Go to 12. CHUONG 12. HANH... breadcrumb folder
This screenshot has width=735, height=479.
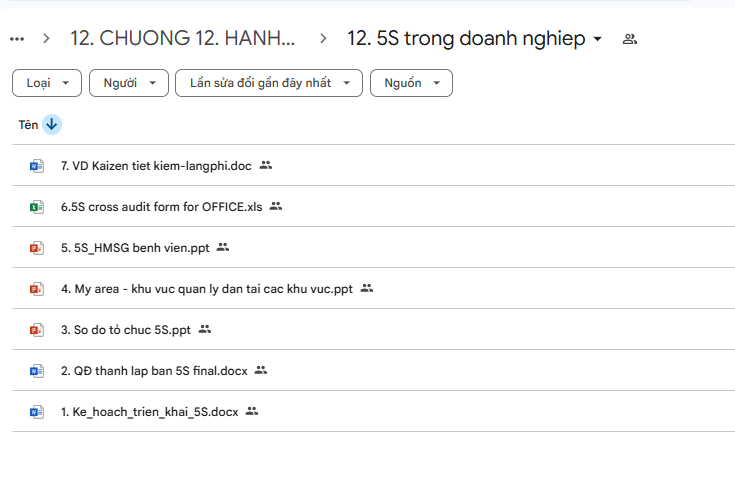click(182, 39)
